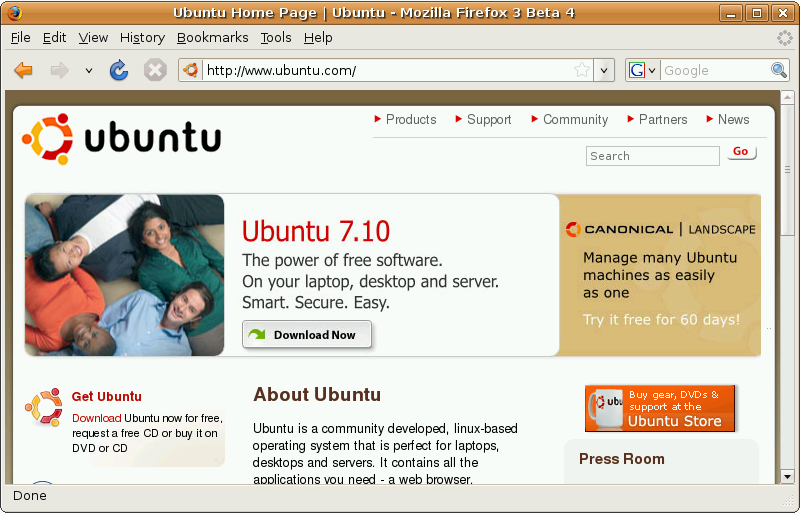Click the About Ubuntu heading

pyautogui.click(x=317, y=395)
